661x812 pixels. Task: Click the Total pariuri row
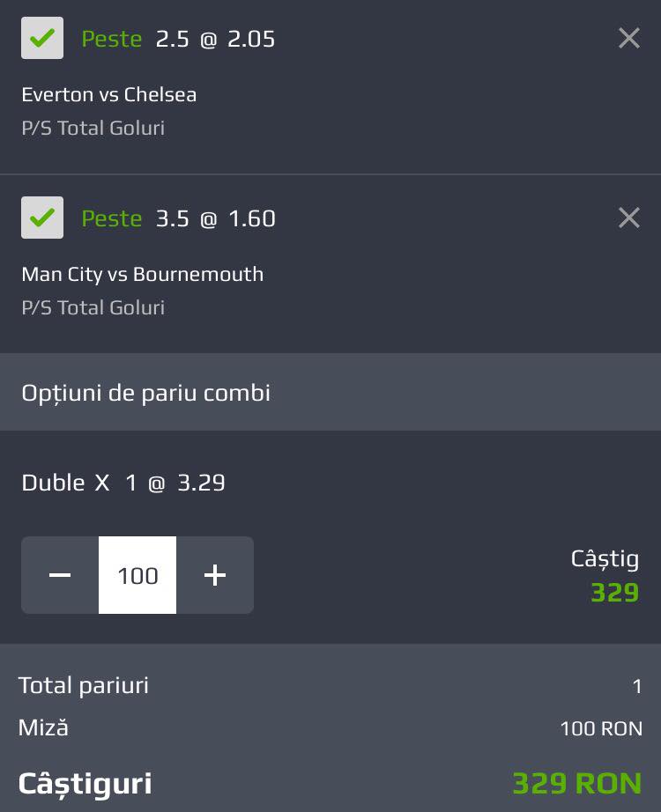click(x=330, y=686)
